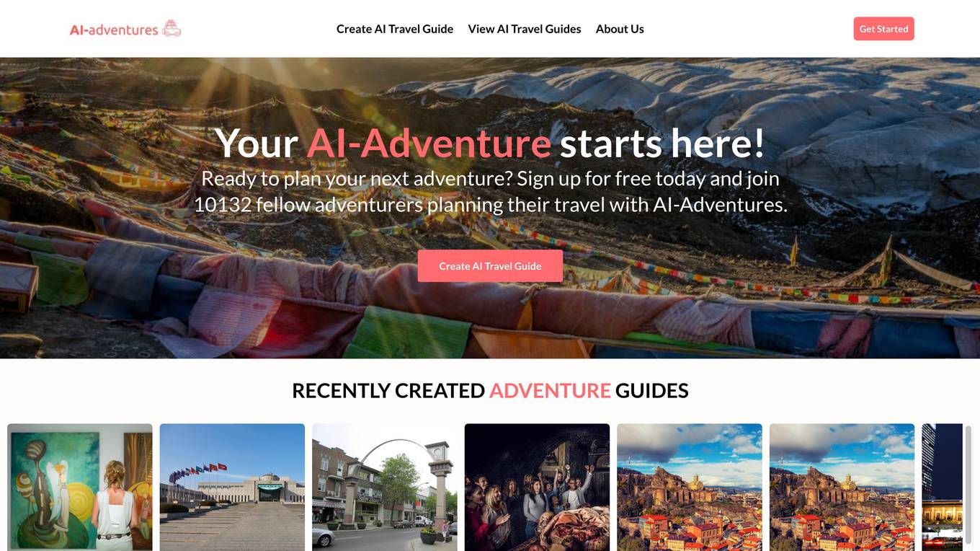Open the guide thumbnail with flags plaza
980x551 pixels.
232,488
